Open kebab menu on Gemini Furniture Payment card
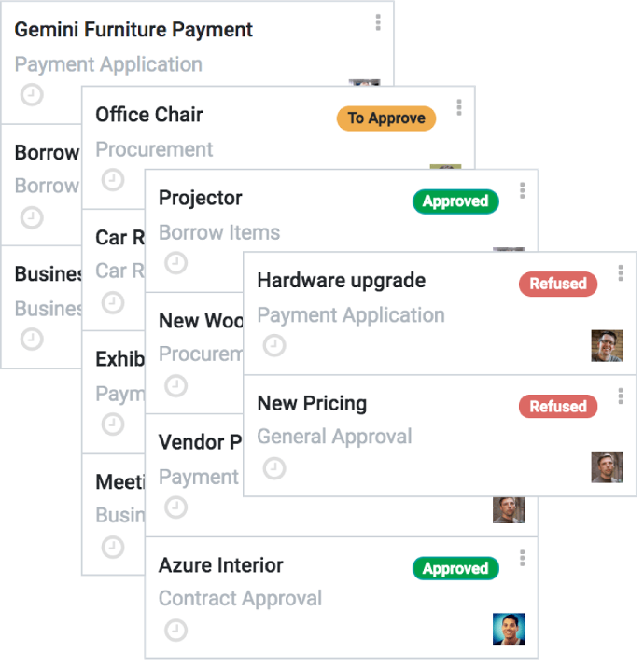The height and width of the screenshot is (667, 644). pyautogui.click(x=378, y=22)
